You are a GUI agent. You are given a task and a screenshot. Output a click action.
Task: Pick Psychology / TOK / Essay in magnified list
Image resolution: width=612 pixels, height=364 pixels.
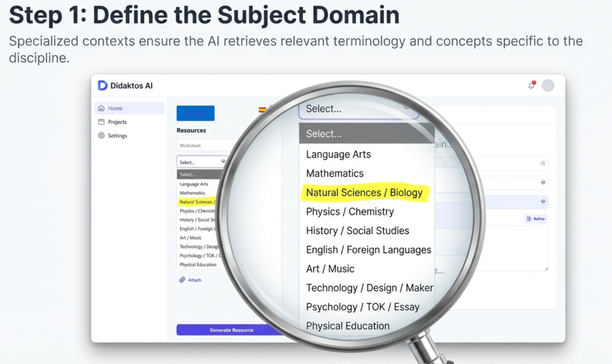[x=362, y=307]
